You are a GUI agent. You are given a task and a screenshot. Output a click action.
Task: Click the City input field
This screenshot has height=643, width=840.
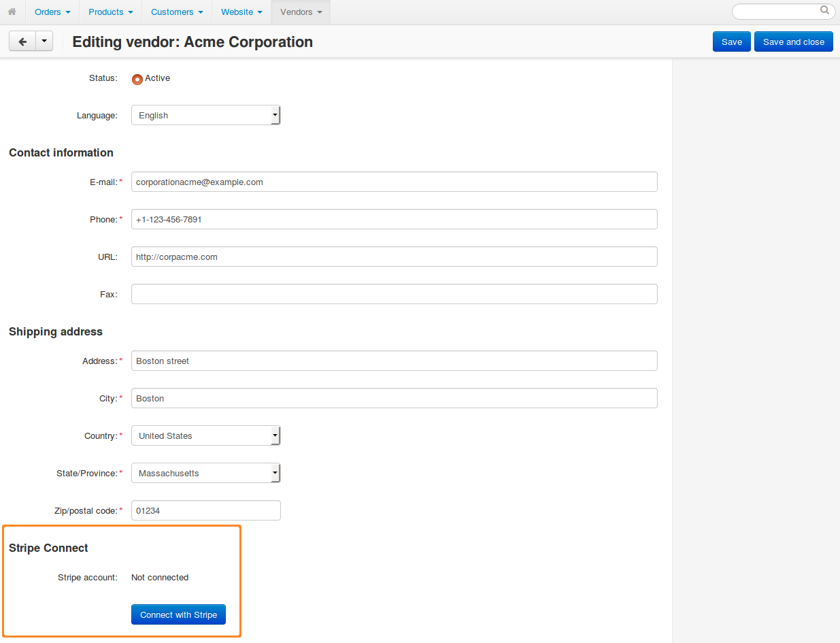click(394, 398)
